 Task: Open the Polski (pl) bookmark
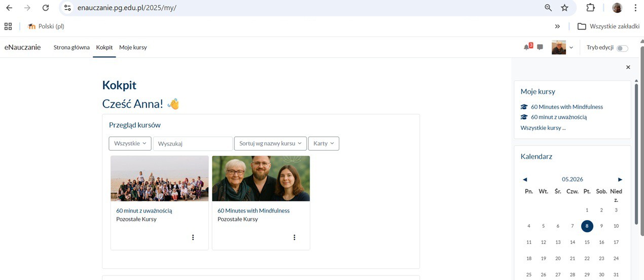(x=46, y=26)
